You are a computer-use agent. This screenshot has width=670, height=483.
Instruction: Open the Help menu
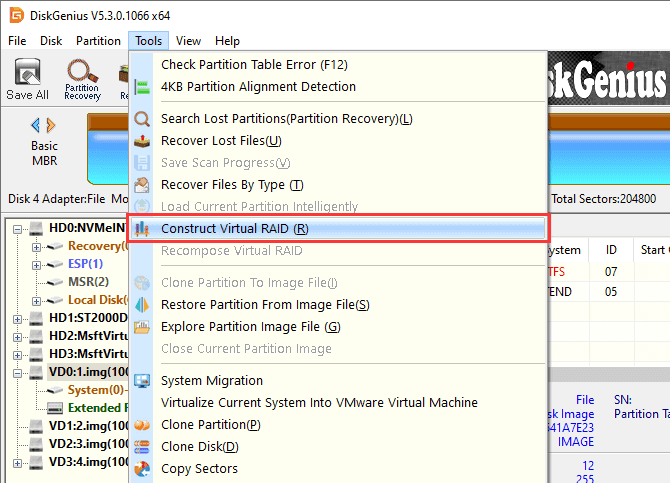pyautogui.click(x=227, y=41)
